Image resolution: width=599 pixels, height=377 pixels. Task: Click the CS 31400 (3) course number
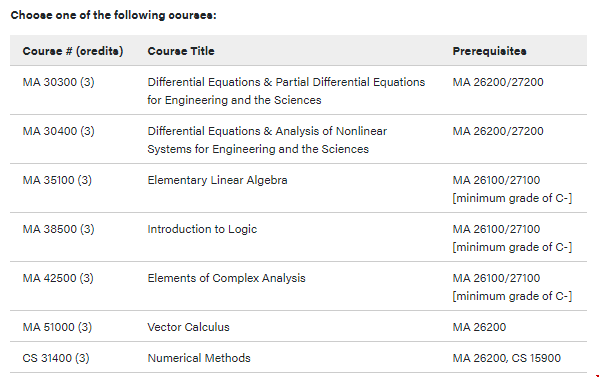[56, 358]
